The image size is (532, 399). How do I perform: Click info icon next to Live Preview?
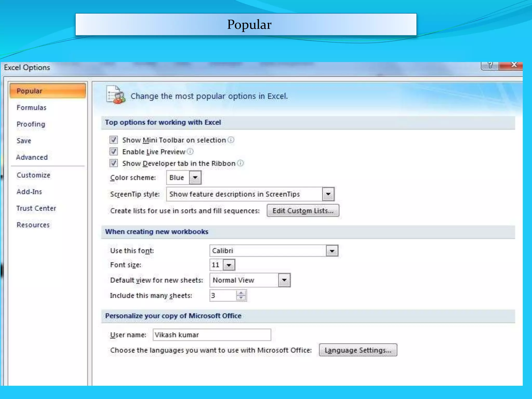point(190,151)
